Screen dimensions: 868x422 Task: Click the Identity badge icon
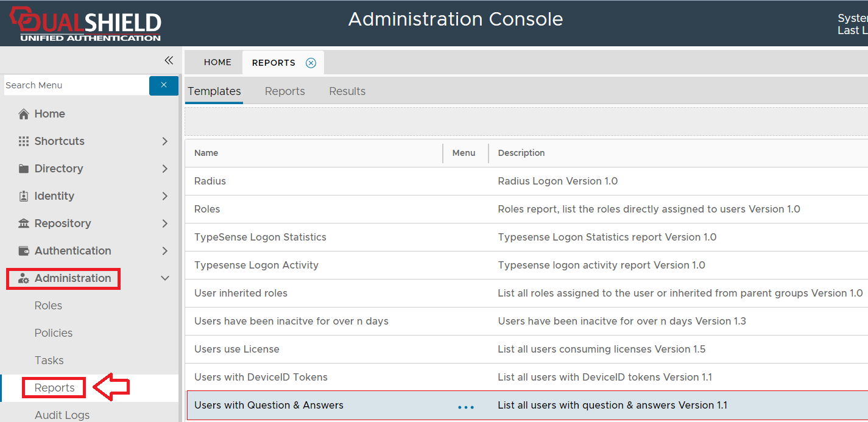(24, 196)
